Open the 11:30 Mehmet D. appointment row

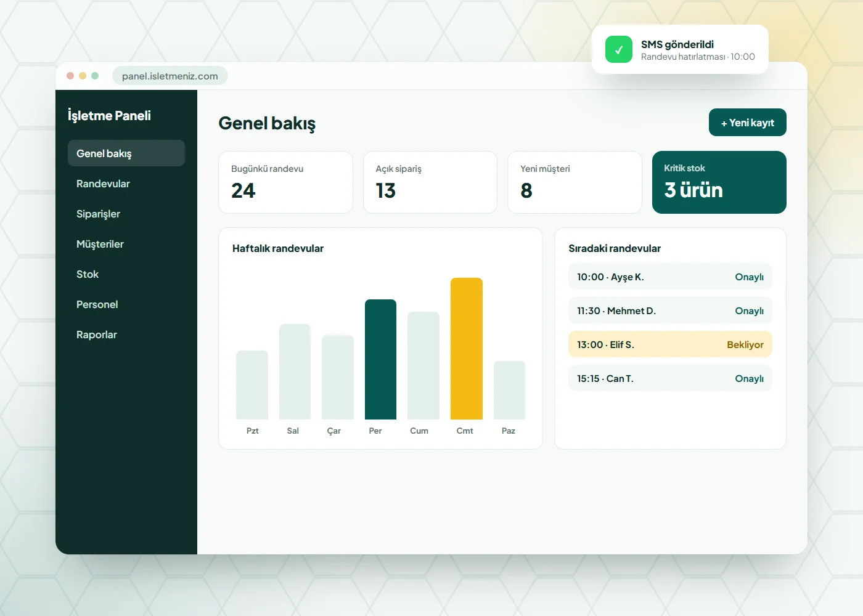[670, 310]
